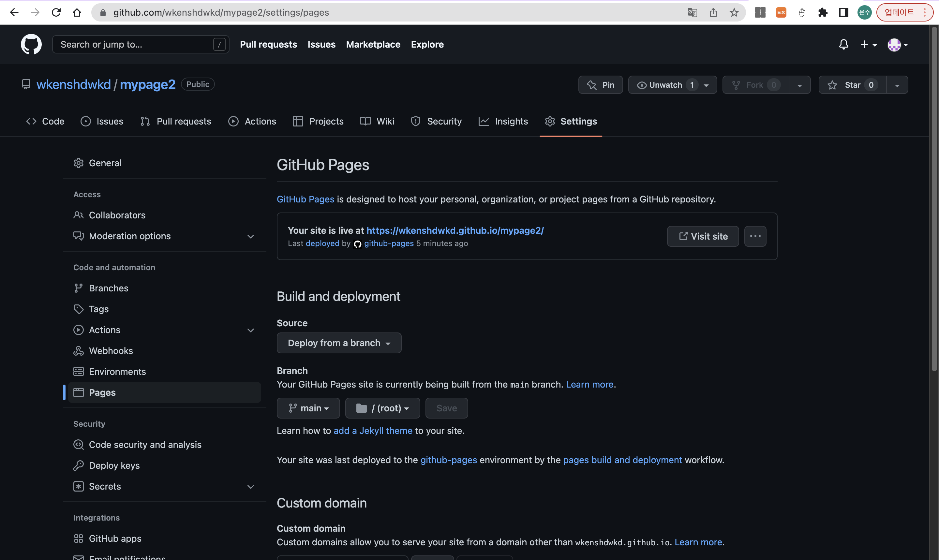Open the create new plus menu
Image resolution: width=939 pixels, height=560 pixels.
point(869,45)
